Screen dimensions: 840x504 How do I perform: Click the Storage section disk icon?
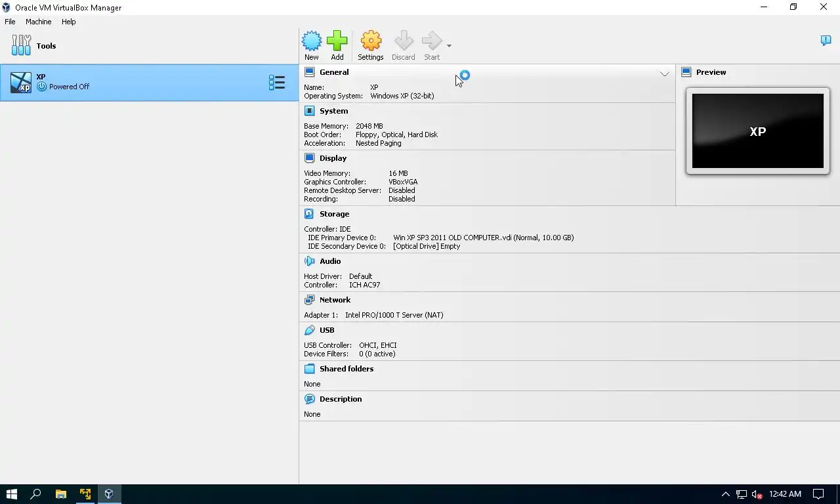tap(309, 214)
